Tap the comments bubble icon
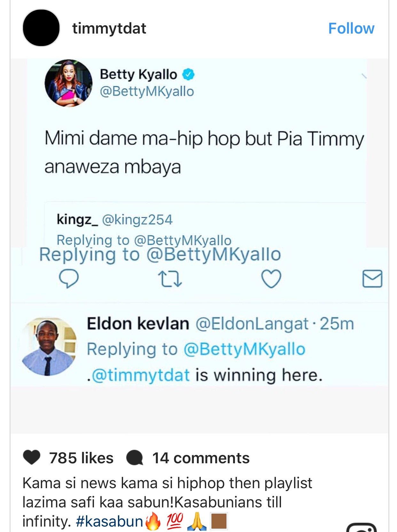397x532 pixels. click(x=134, y=458)
